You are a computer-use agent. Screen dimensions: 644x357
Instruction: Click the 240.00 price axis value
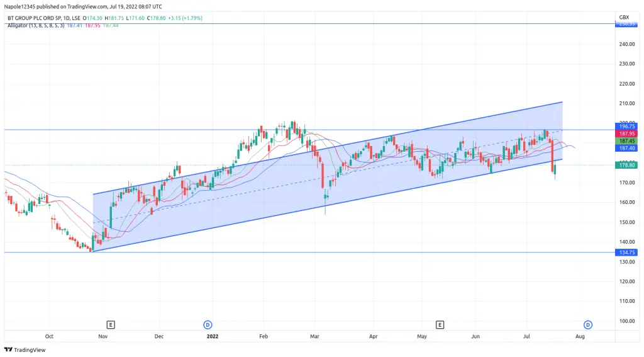[627, 44]
